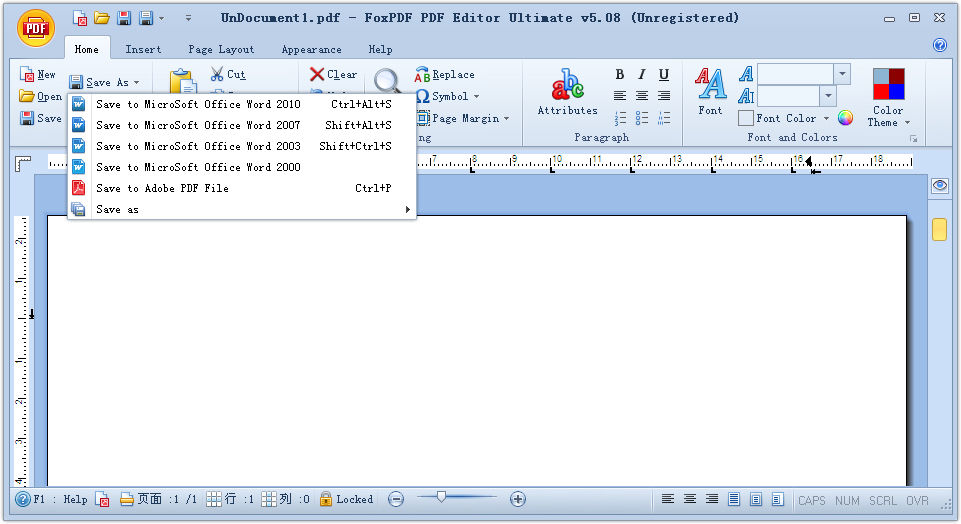
Task: Switch to the Home ribbon tab
Action: tap(86, 49)
